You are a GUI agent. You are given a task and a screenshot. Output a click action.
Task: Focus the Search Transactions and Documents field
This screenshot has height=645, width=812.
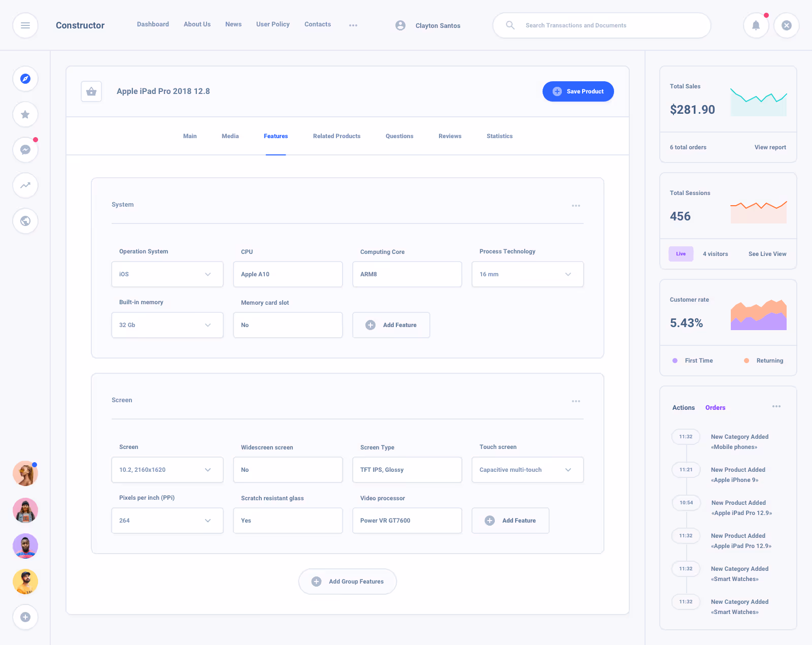tap(602, 25)
